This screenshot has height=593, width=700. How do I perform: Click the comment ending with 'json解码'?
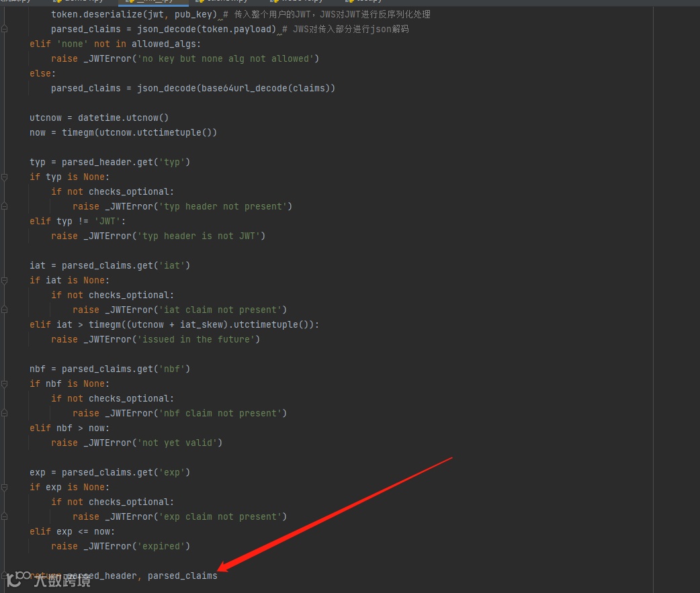pos(345,29)
